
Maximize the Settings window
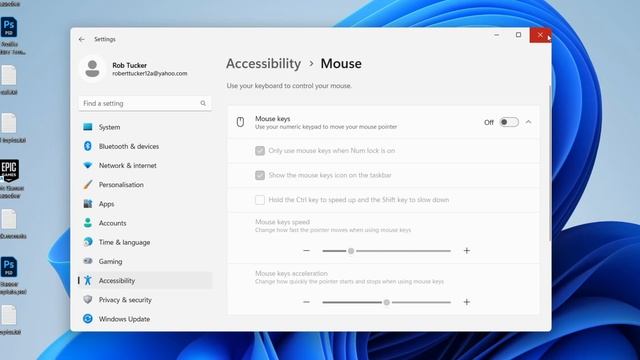point(518,35)
